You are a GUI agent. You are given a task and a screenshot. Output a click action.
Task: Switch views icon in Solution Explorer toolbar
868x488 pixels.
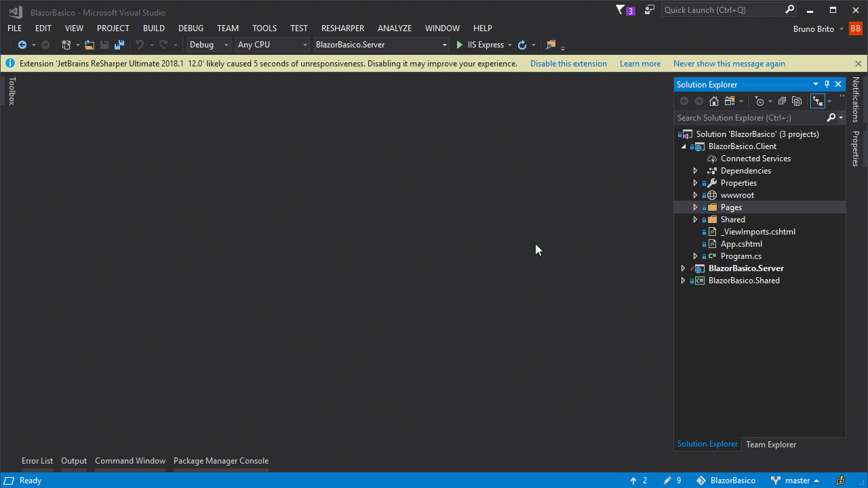[730, 101]
